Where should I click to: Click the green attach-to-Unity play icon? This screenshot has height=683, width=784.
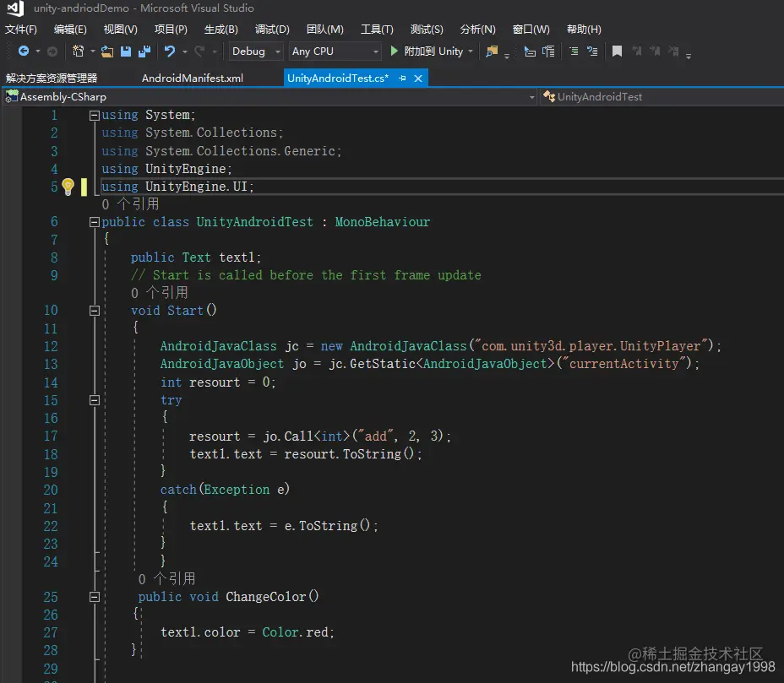[394, 51]
